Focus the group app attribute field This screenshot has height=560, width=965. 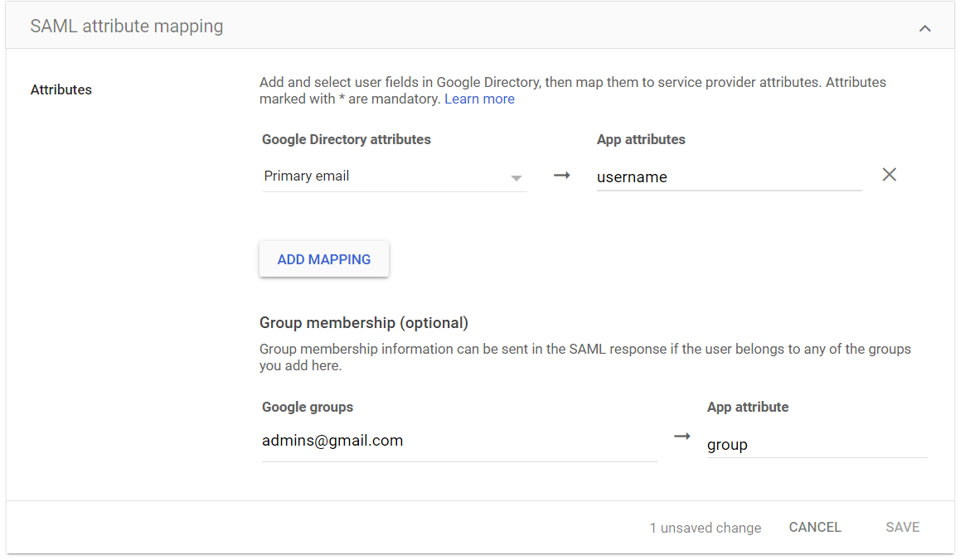coord(816,445)
